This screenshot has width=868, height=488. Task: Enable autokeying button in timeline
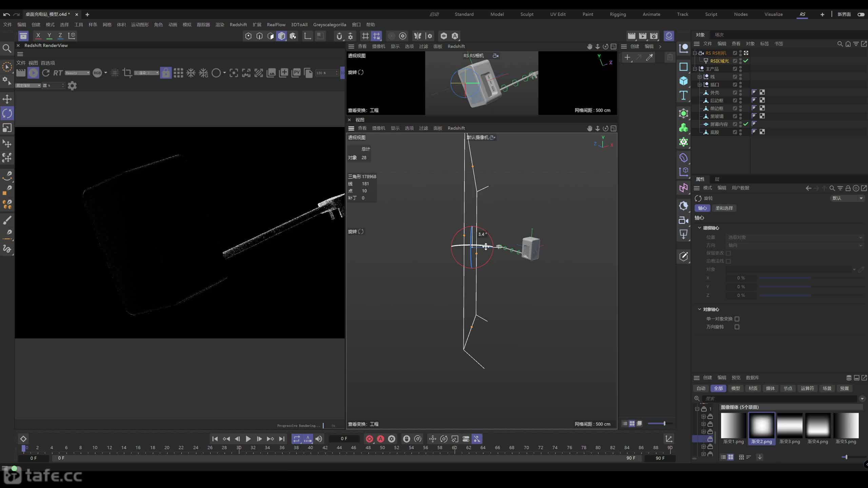click(380, 439)
